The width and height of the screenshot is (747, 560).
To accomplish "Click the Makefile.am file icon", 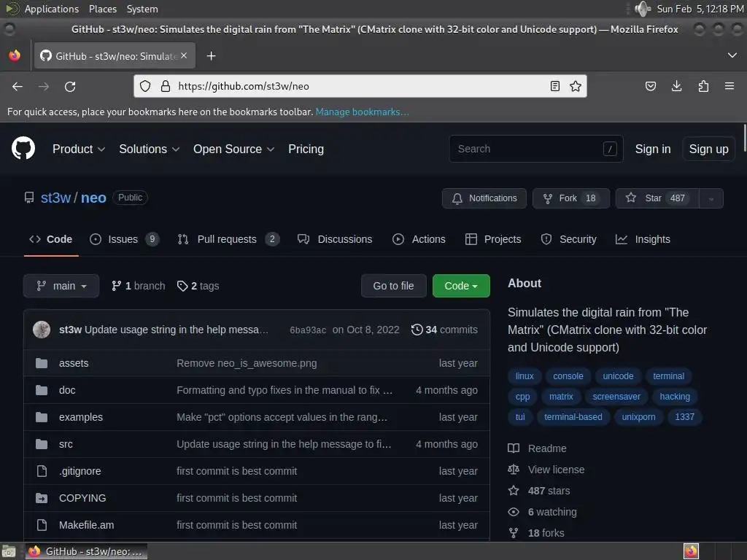I will coord(42,525).
